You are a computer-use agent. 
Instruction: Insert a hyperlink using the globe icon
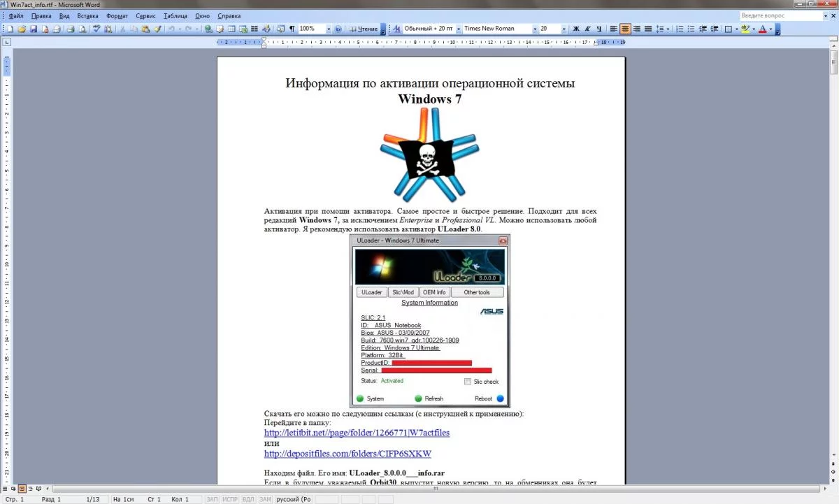click(208, 29)
